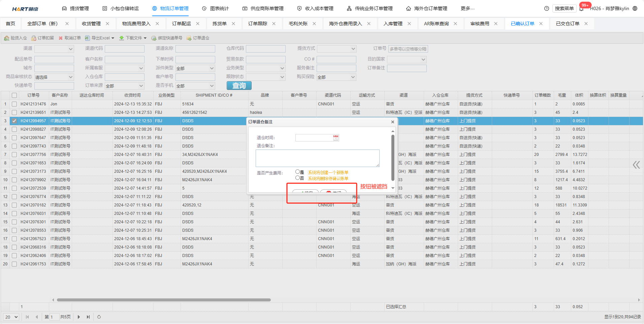
Task: Click the 退仓备注 text area
Action: pos(317,158)
